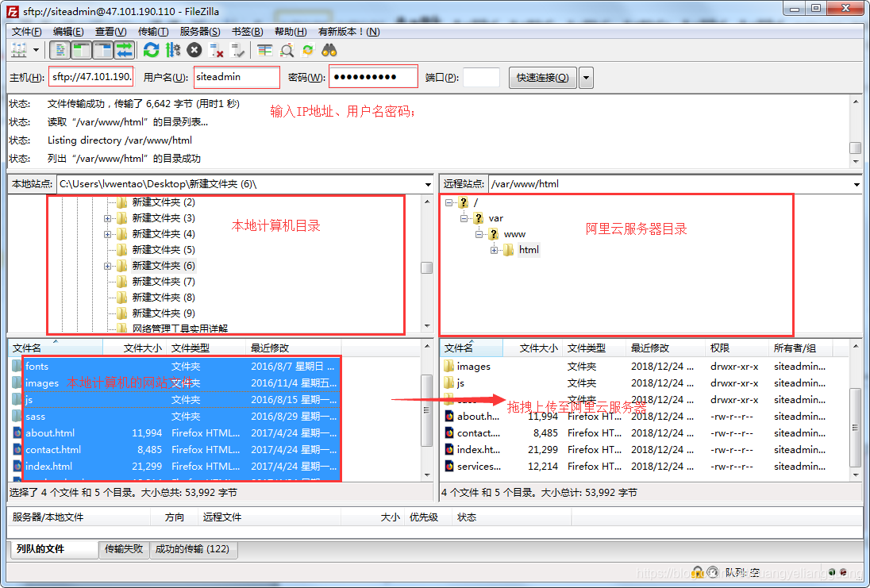This screenshot has height=588, width=870.
Task: Open the remote site path dropdown
Action: coord(857,184)
